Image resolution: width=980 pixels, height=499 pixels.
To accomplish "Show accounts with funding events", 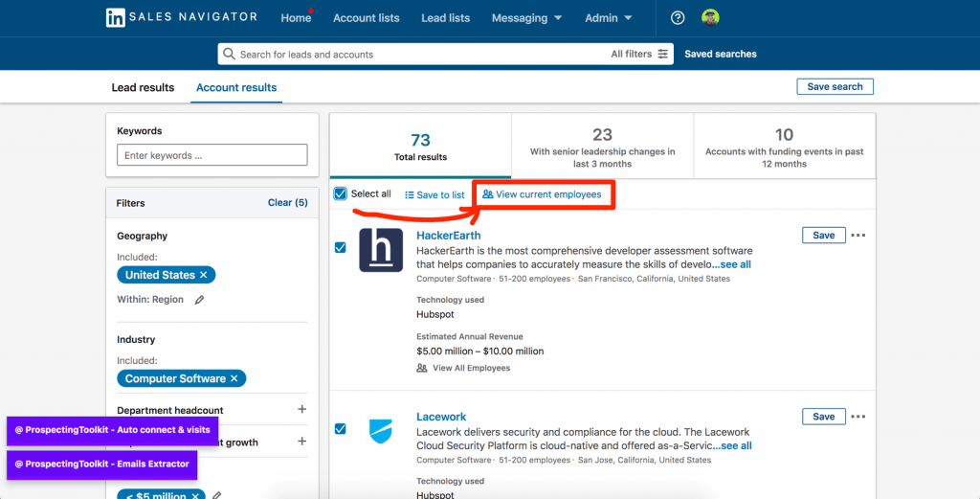I will point(785,147).
